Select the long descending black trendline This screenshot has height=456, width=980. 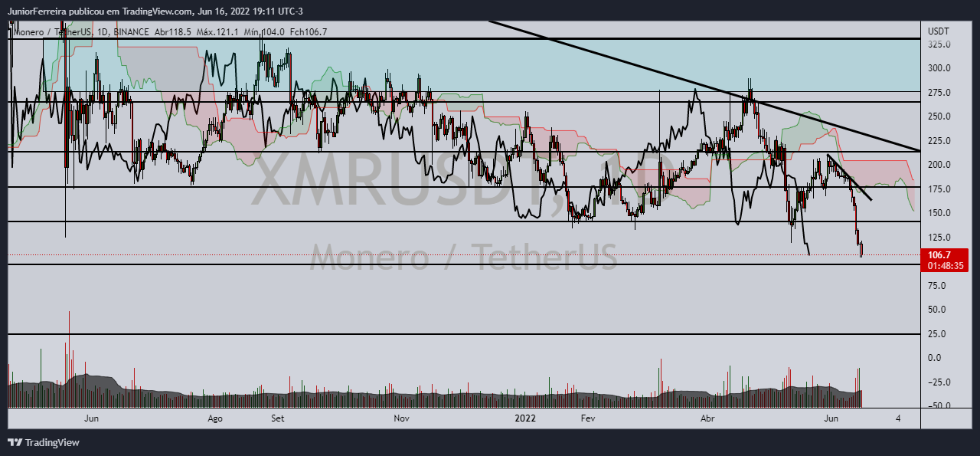click(x=704, y=85)
